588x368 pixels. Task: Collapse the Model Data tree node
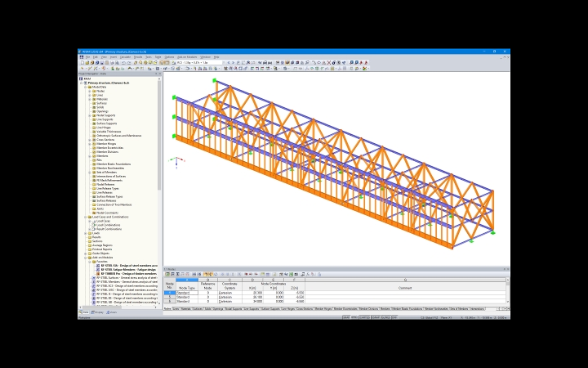(86, 87)
